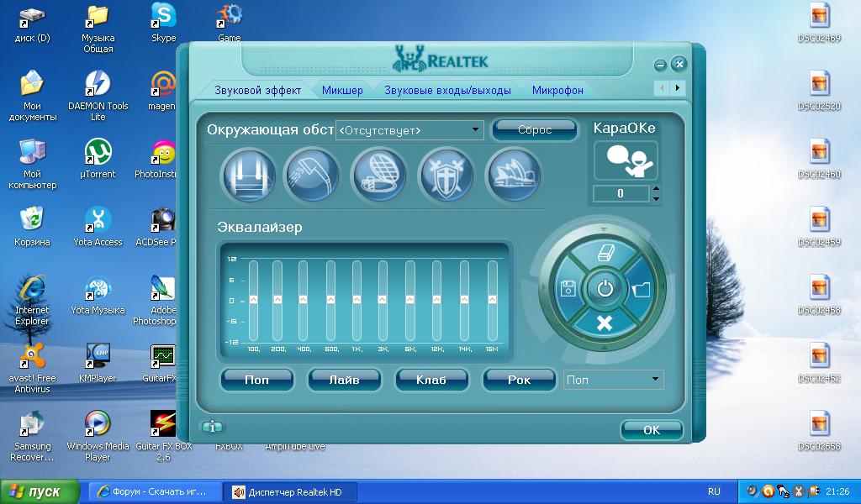Select the Корзина recycle bin icon
Image resolution: width=861 pixels, height=504 pixels.
pos(32,227)
